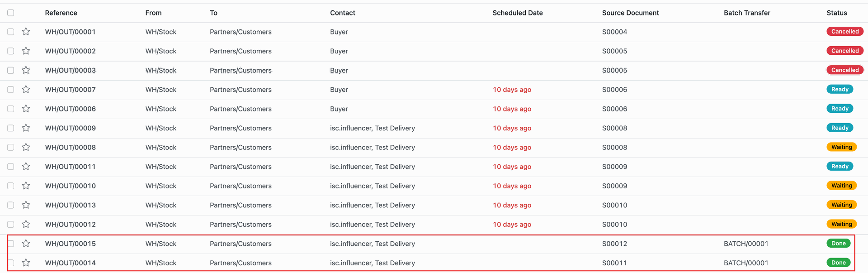Mark WH/OUT/00007 as favorite with star
This screenshot has height=273, width=868.
26,90
